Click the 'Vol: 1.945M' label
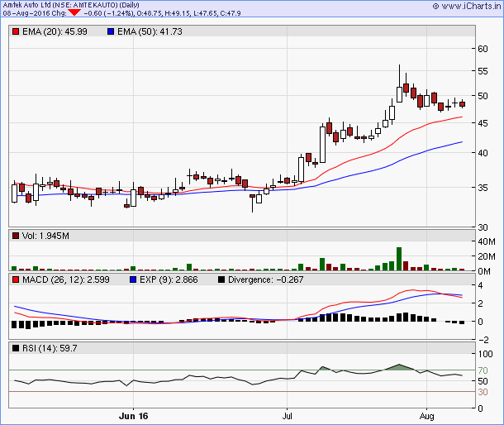Screen dimensions: 504x425 click(45, 236)
